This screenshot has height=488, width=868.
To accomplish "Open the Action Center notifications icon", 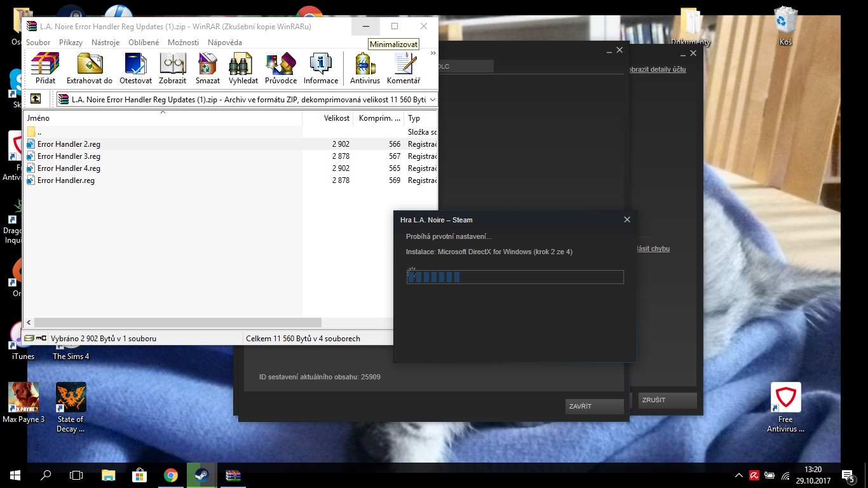I will coord(848,475).
